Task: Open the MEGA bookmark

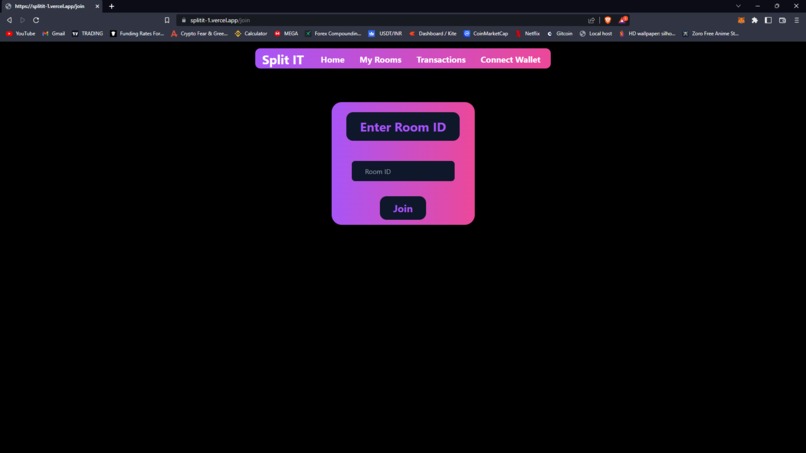Action: (x=286, y=33)
